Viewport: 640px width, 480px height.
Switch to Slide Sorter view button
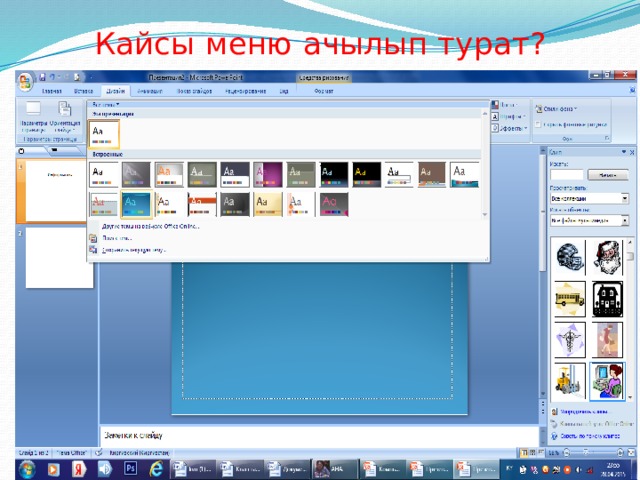533,452
